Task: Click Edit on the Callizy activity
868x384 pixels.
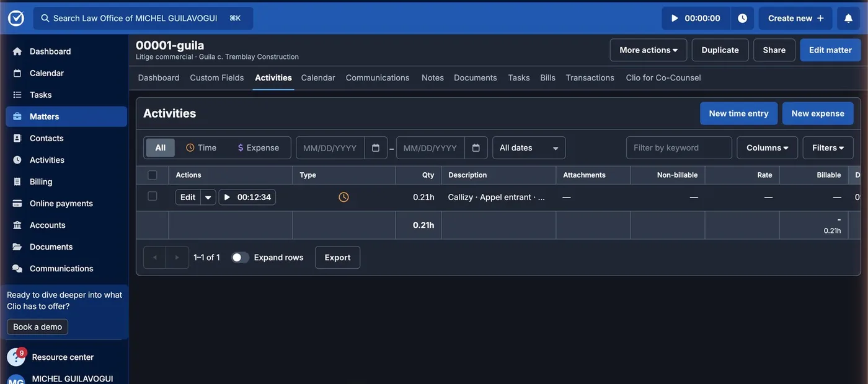Action: (x=188, y=198)
